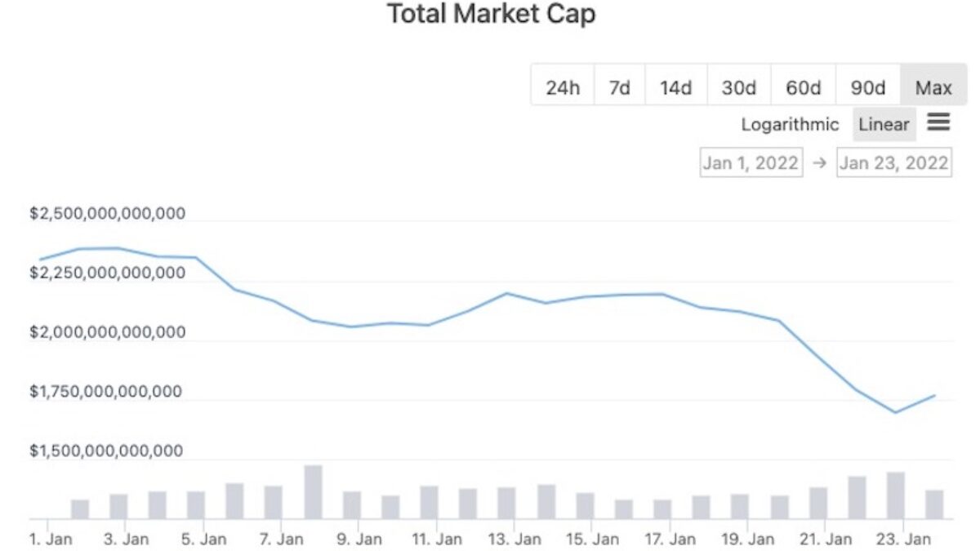Show the 60d time range
This screenshot has height=551, width=980.
(803, 87)
